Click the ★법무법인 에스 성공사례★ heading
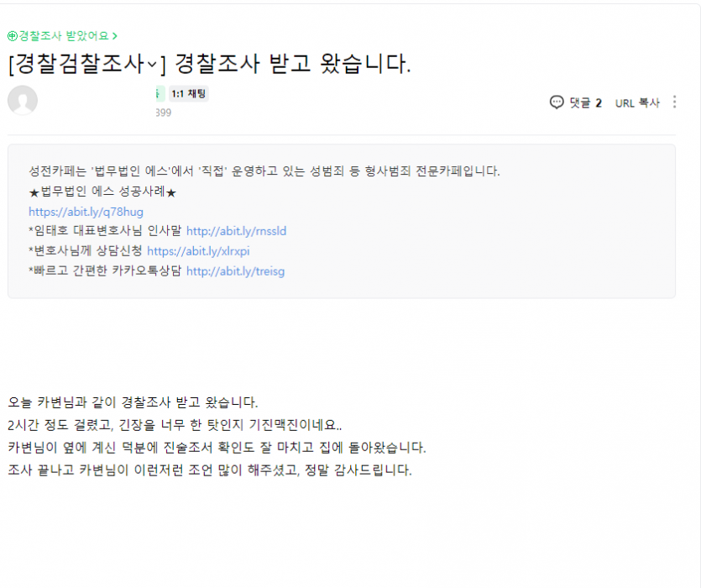 (x=102, y=192)
